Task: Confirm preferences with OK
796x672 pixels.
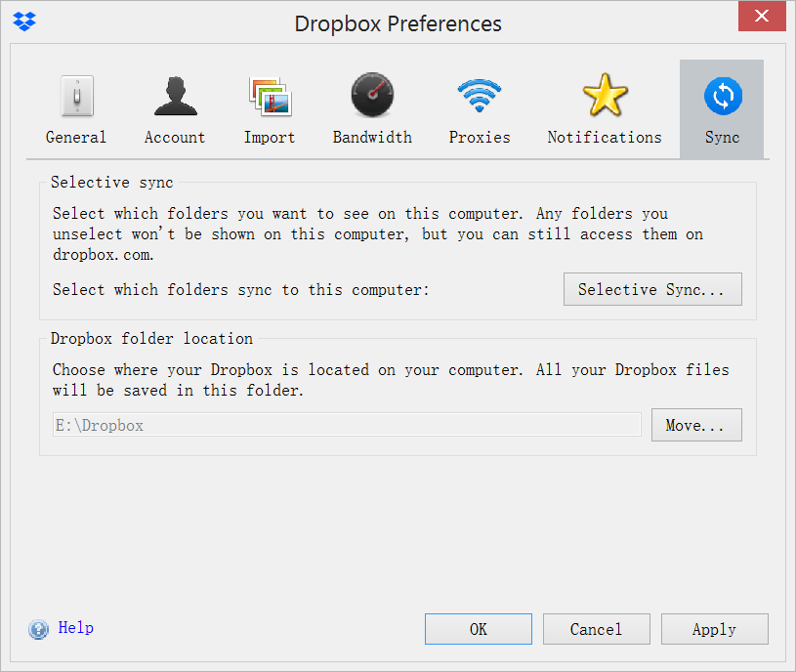Action: 478,628
